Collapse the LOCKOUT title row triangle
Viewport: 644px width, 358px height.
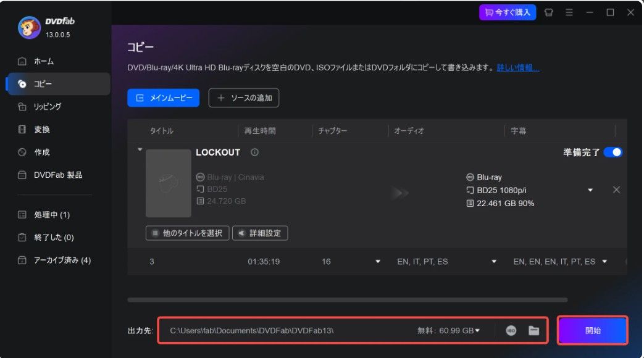click(140, 149)
